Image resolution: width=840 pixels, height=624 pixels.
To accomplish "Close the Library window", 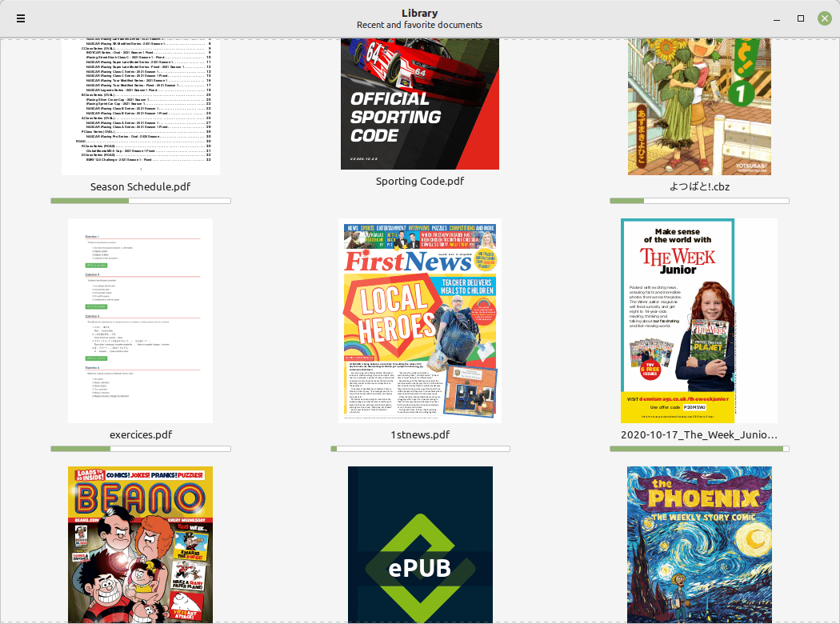I will tap(824, 18).
